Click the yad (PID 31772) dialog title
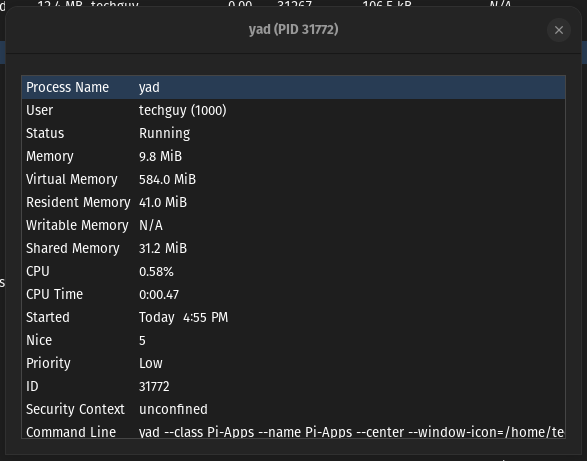The image size is (587, 461). coord(294,30)
